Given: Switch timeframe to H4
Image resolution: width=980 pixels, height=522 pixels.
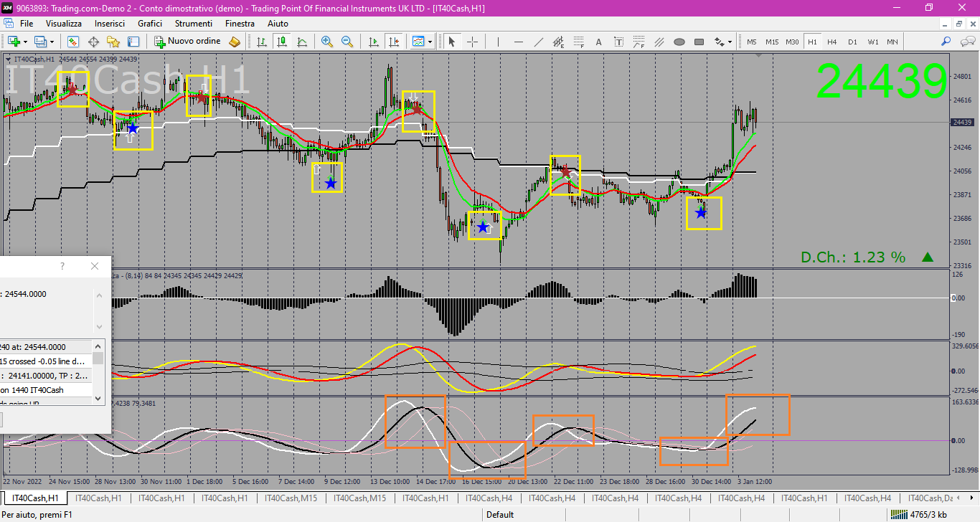Looking at the screenshot, I should (x=832, y=42).
